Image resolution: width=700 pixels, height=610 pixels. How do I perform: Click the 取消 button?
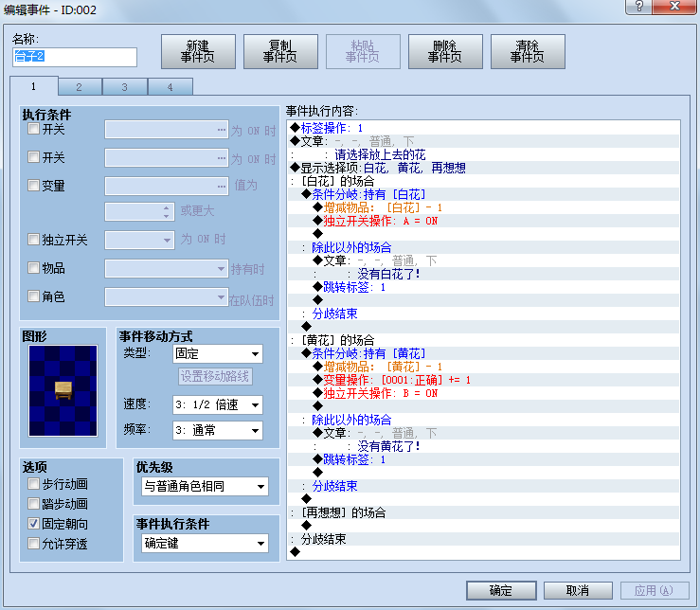[x=578, y=590]
